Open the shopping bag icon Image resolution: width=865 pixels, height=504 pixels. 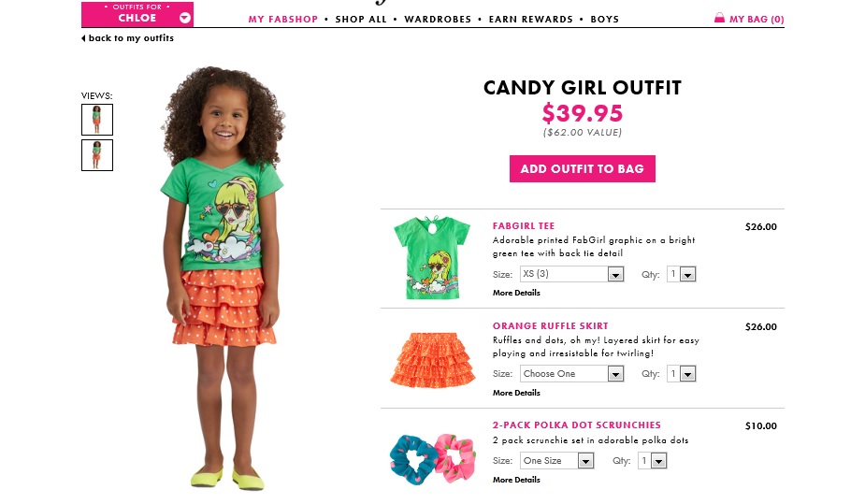click(x=719, y=18)
